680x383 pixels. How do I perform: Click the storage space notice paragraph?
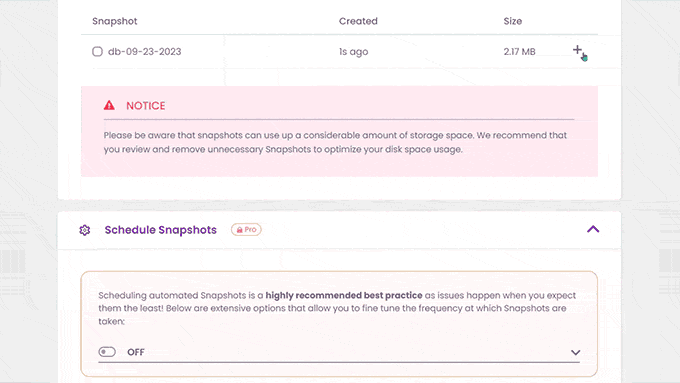click(x=335, y=142)
